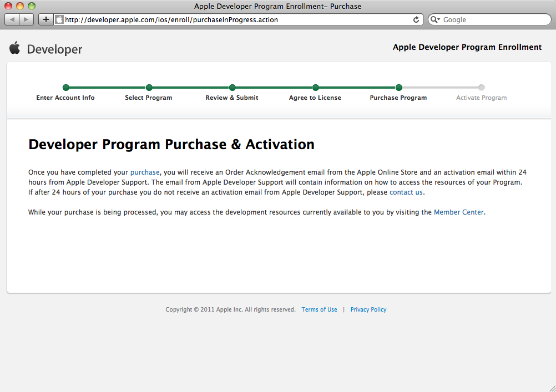Viewport: 556px width, 392px height.
Task: Click the Select Program label
Action: pyautogui.click(x=148, y=98)
